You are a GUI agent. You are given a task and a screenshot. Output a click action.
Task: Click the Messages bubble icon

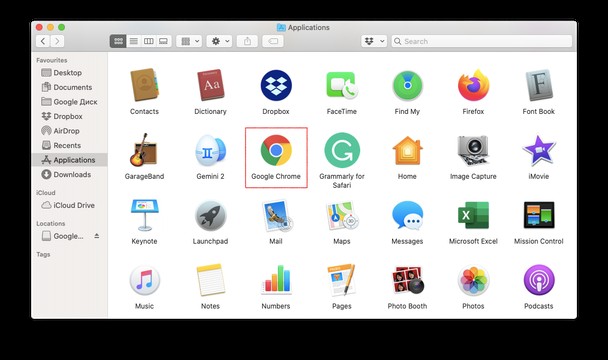pos(407,215)
